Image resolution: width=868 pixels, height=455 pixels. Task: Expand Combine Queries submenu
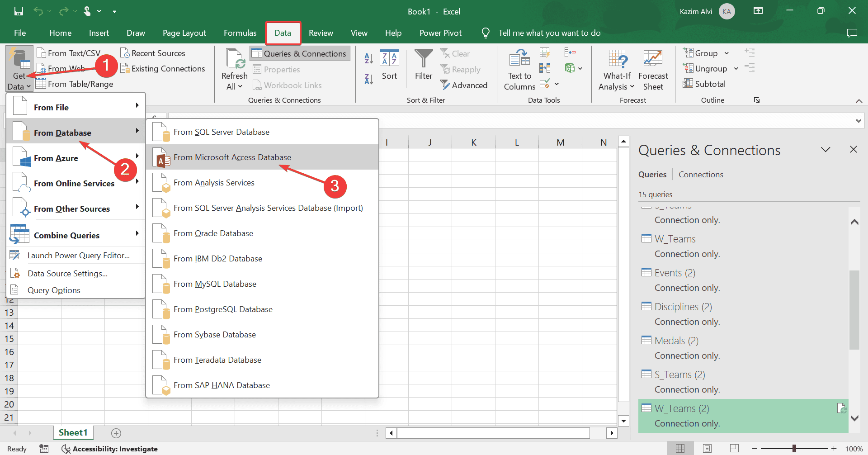click(x=76, y=235)
